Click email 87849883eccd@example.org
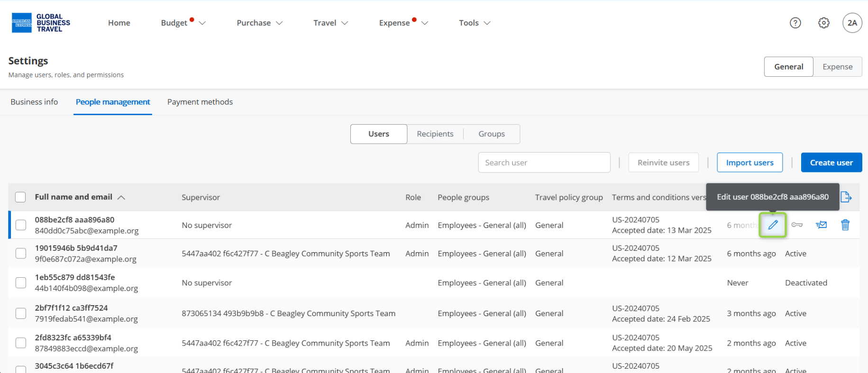 [x=86, y=348]
